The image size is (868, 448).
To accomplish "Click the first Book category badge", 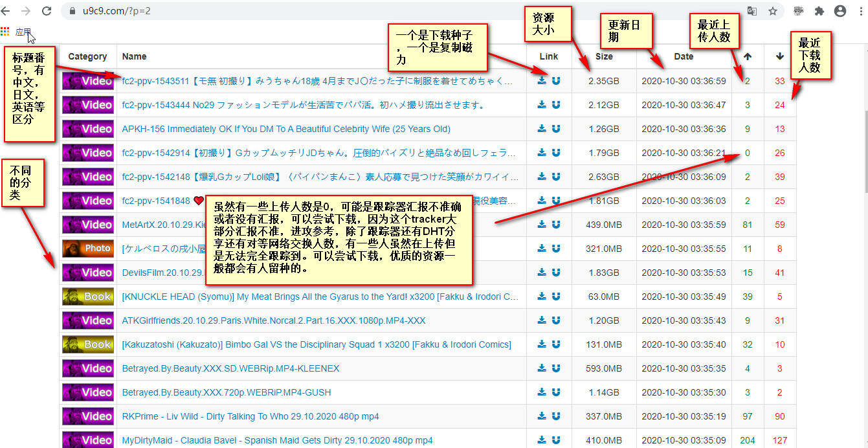I will 87,297.
